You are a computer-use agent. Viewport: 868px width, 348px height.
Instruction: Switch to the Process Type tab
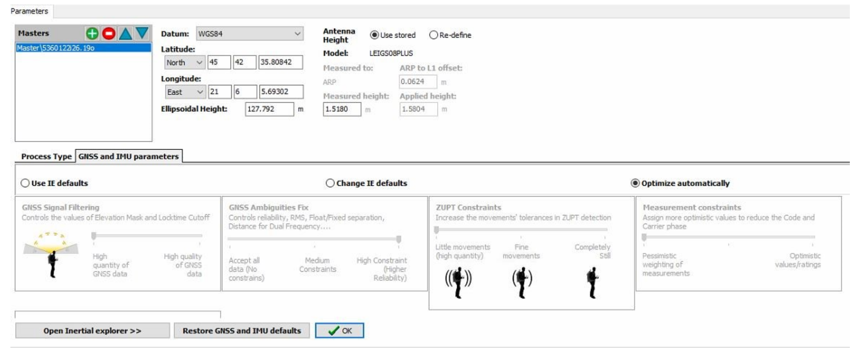point(46,156)
